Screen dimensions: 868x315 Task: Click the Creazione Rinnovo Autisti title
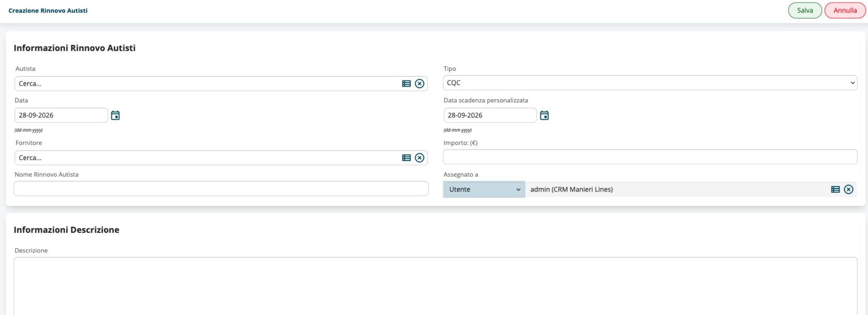point(48,10)
